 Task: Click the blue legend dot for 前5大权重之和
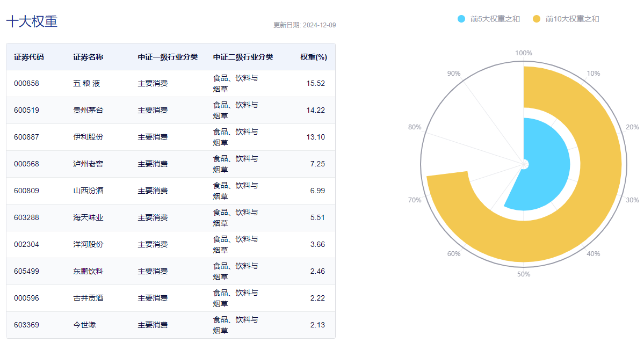[461, 19]
